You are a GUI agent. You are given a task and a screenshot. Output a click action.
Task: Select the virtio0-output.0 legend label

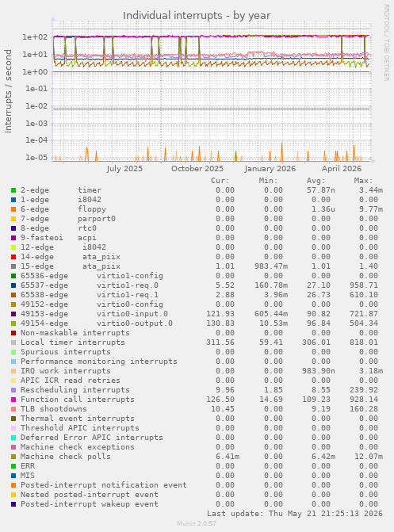(135, 323)
